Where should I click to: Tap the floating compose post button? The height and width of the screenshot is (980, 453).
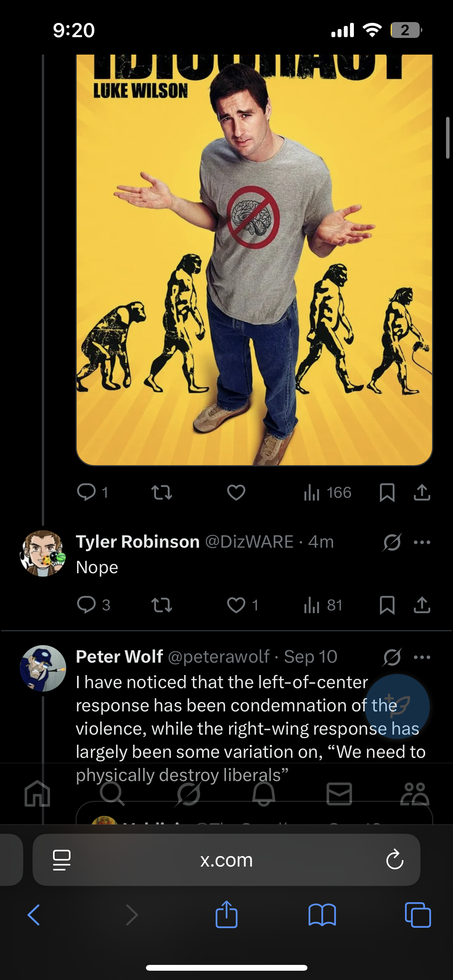pyautogui.click(x=397, y=707)
